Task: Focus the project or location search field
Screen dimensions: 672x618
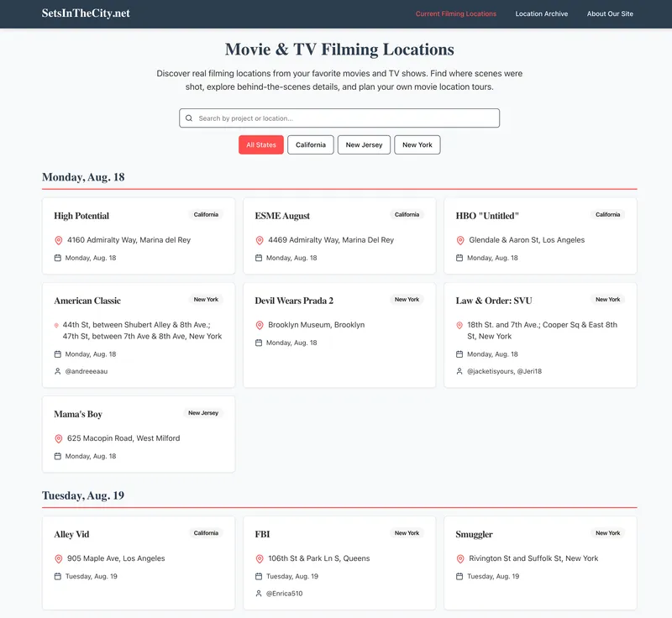Action: click(x=344, y=118)
